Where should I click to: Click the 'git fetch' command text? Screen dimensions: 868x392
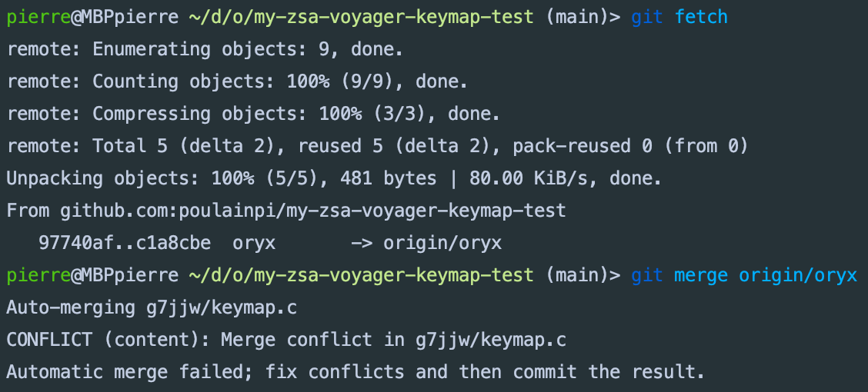[679, 17]
